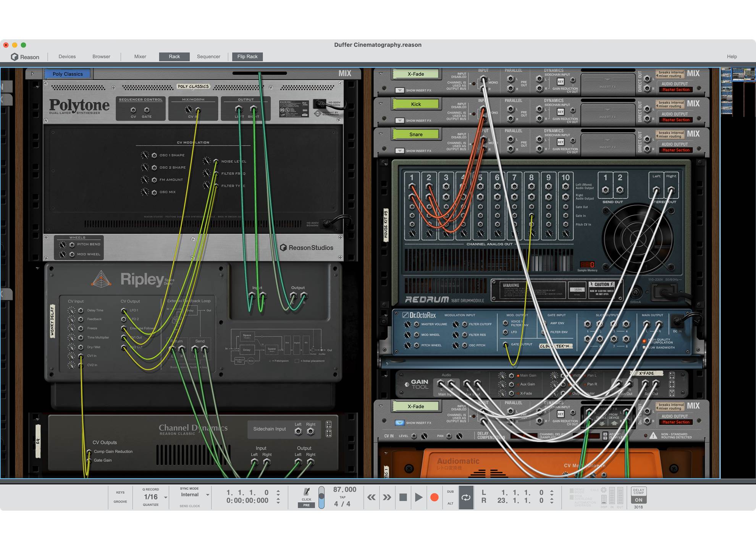Toggle the DUB button in the transport
Viewport: 756px width, 550px height.
pyautogui.click(x=450, y=492)
